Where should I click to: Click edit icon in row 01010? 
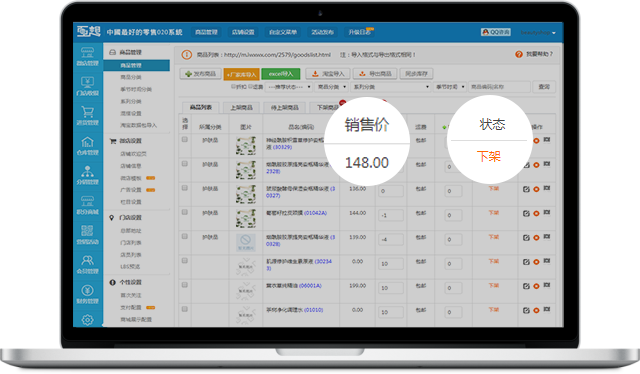(x=526, y=310)
